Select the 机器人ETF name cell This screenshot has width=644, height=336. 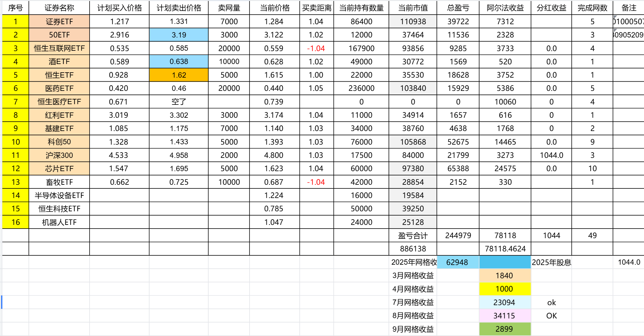pos(59,222)
